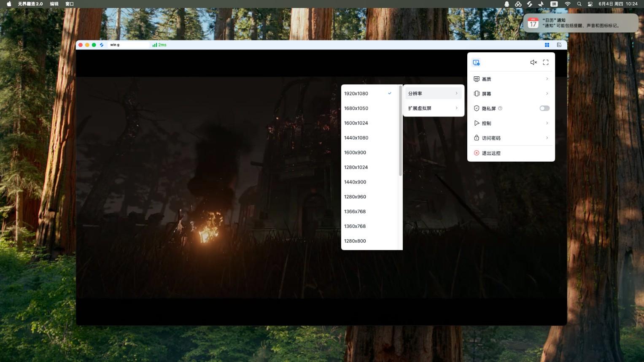Image resolution: width=644 pixels, height=362 pixels.
Task: Choose 1360x768 resolution
Action: pyautogui.click(x=369, y=227)
